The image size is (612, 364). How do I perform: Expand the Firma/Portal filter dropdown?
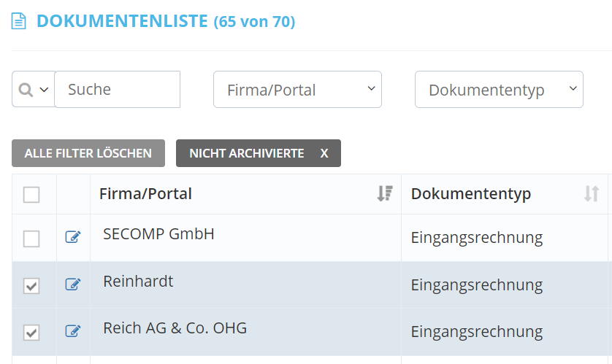[x=297, y=89]
